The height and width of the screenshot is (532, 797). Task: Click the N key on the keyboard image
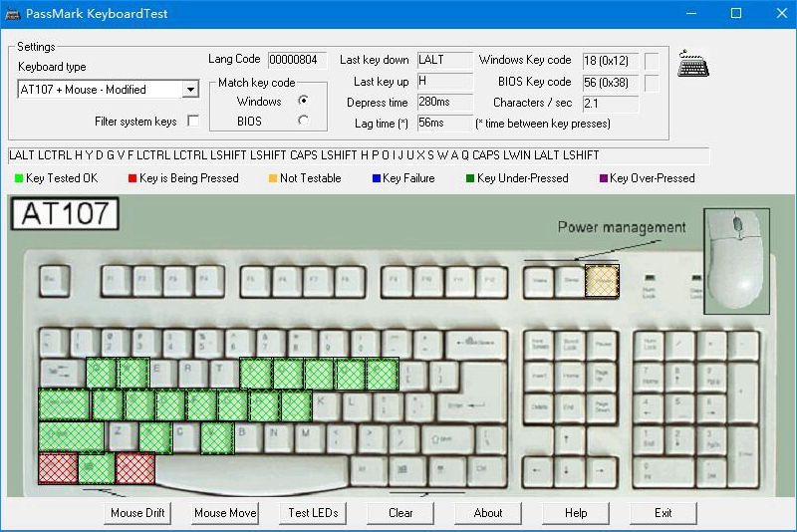click(x=279, y=437)
